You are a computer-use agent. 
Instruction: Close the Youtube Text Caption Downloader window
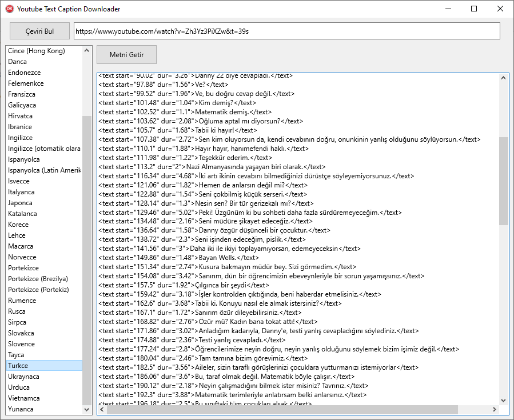tap(500, 9)
